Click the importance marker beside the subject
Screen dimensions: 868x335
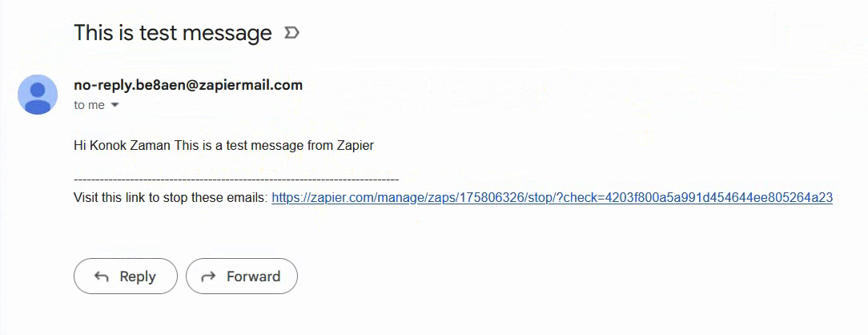(292, 33)
